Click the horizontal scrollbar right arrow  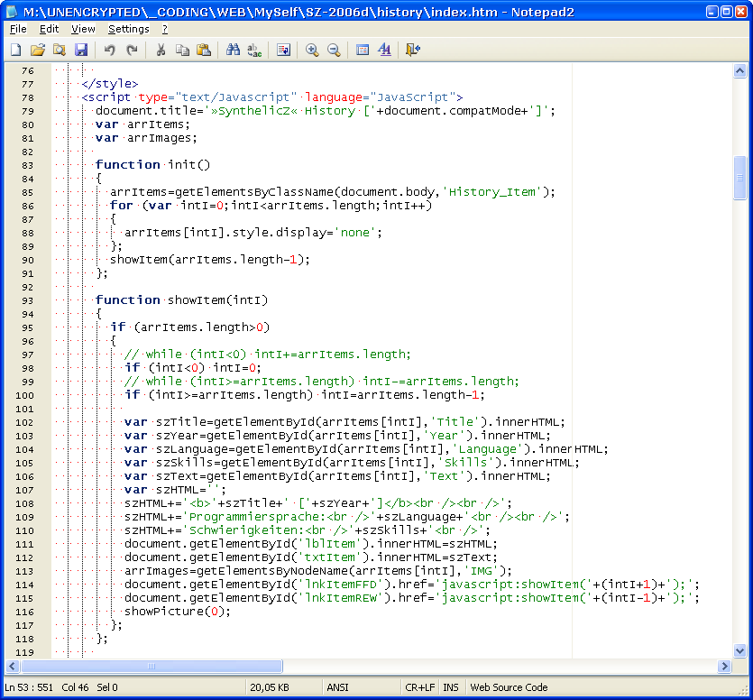(725, 666)
